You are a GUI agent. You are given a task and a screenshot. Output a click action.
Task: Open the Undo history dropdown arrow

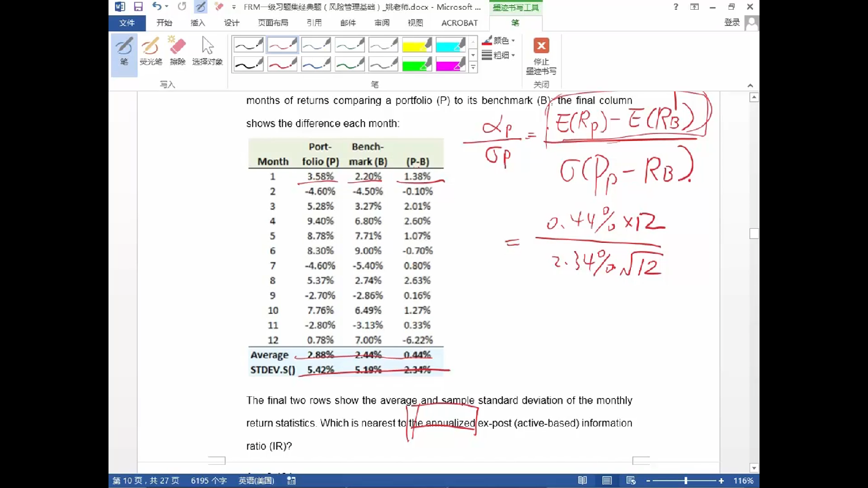[x=167, y=7]
